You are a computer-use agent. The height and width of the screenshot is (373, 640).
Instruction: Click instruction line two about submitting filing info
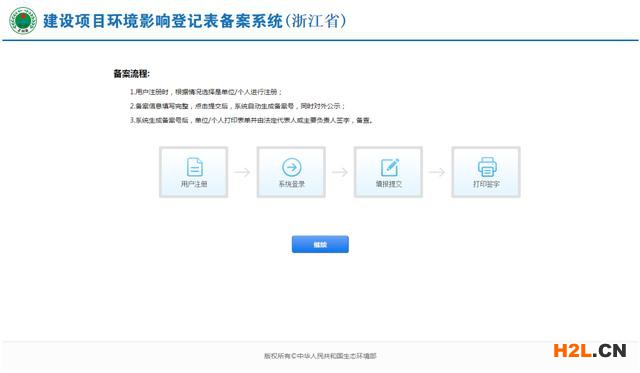coord(237,106)
